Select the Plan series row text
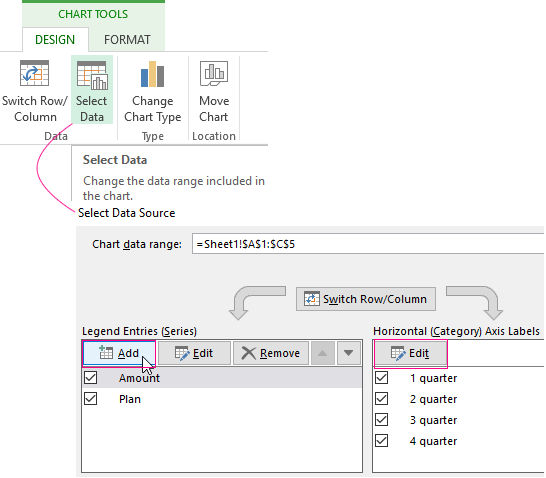This screenshot has width=546, height=478. coord(130,399)
